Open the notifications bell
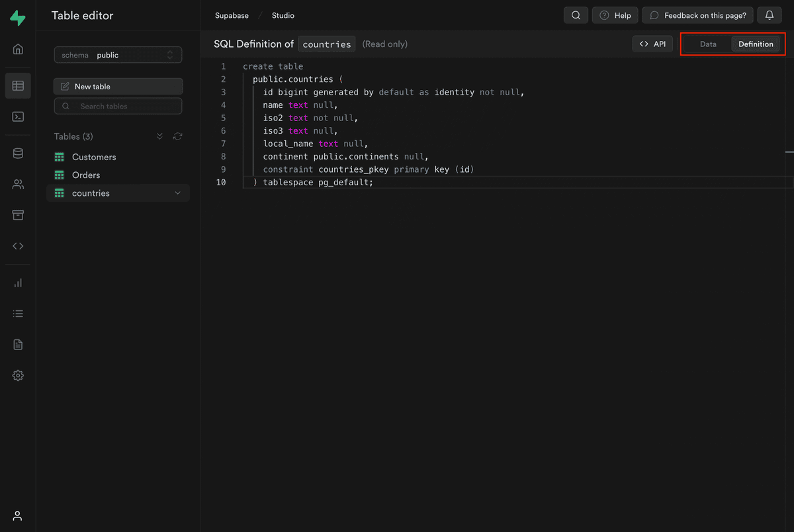Viewport: 794px width, 532px height. (769, 15)
